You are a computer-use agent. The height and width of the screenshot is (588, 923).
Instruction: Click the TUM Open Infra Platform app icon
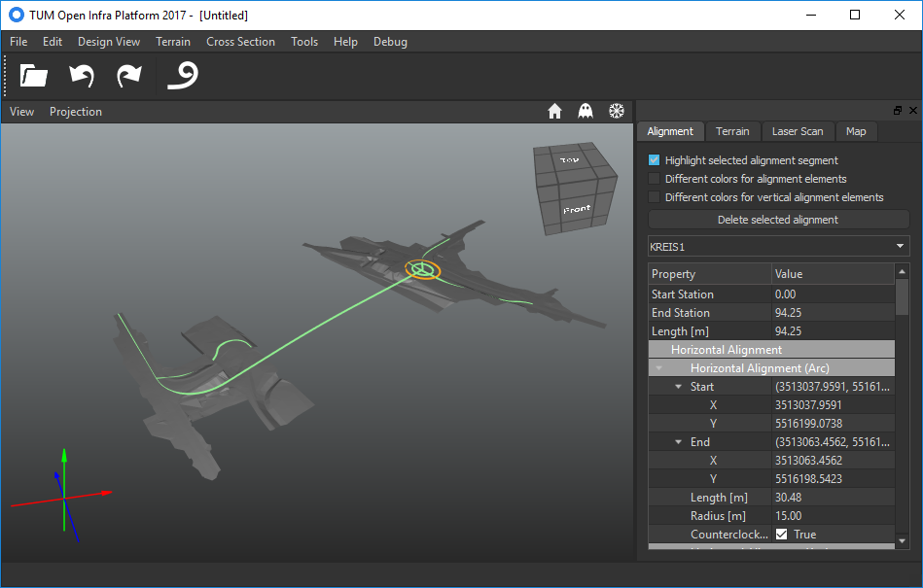click(17, 15)
